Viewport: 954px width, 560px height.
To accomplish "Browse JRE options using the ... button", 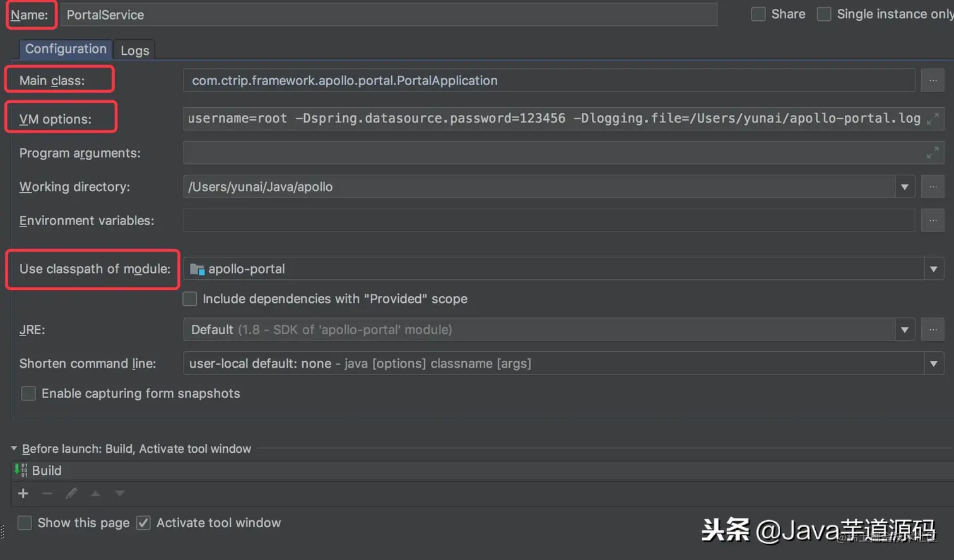I will (933, 329).
